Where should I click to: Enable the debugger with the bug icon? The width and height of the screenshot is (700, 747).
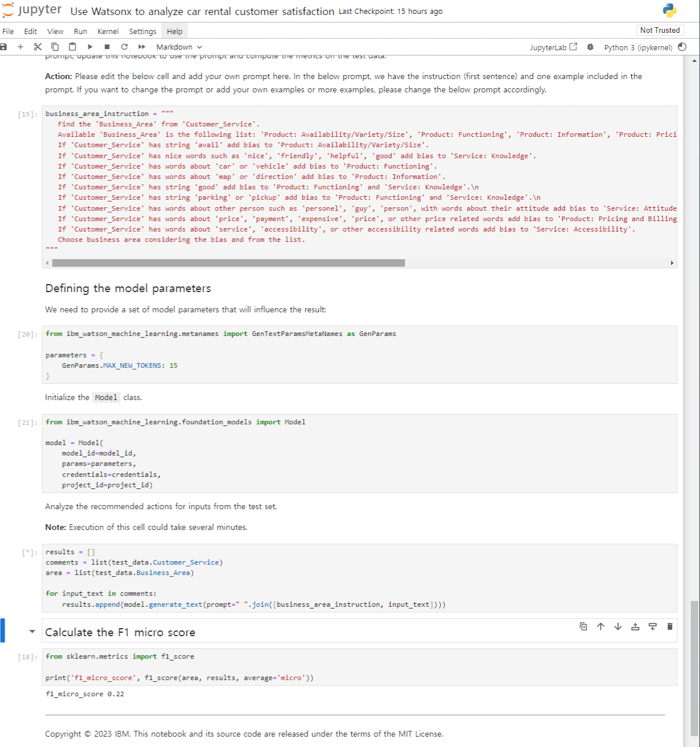tap(590, 47)
